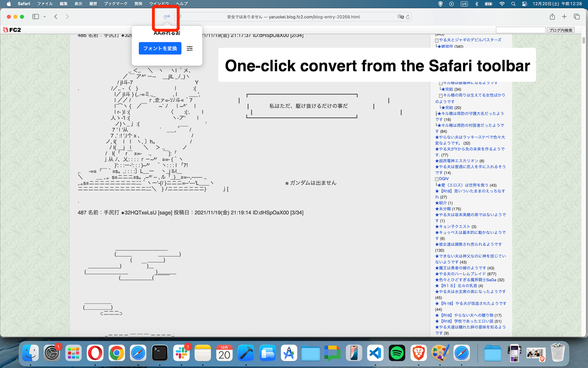Screen dimensions: 588x368
Task: Open Calendar showing 20 in the Dock
Action: pos(224,353)
